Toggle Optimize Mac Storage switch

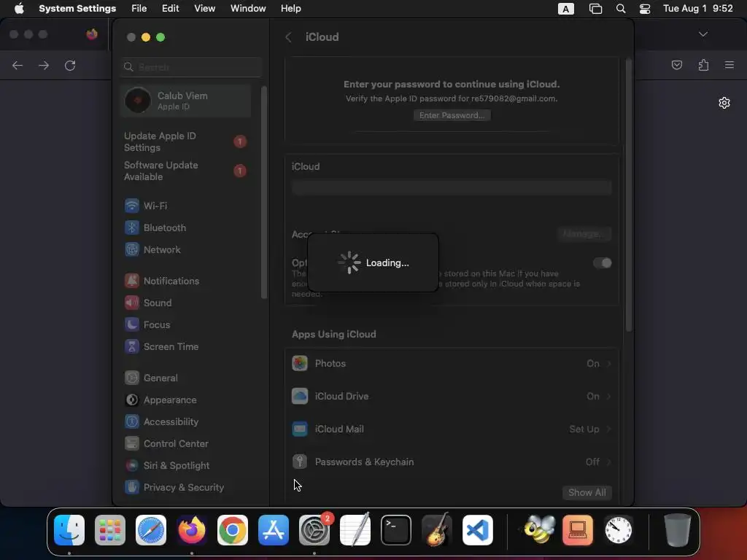(x=602, y=262)
